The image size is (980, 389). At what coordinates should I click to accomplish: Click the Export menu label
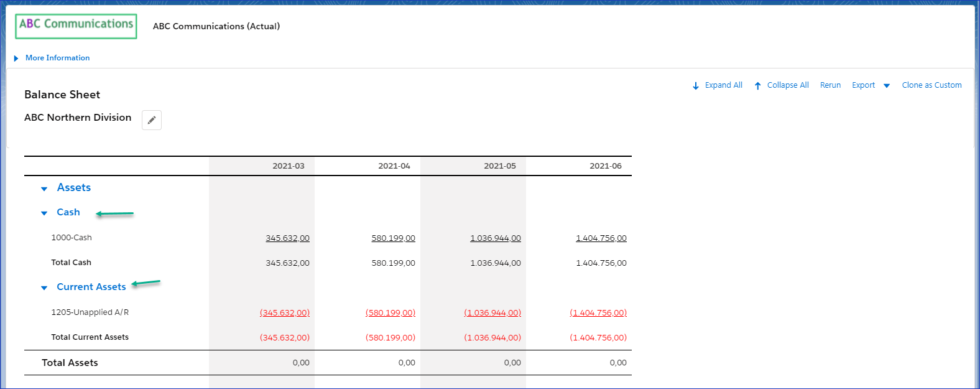coord(863,85)
